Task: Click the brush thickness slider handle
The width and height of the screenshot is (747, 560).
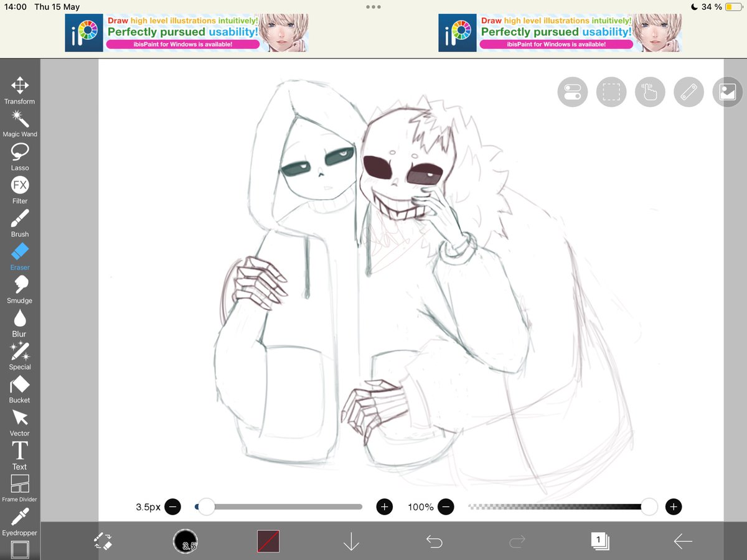Action: click(206, 507)
